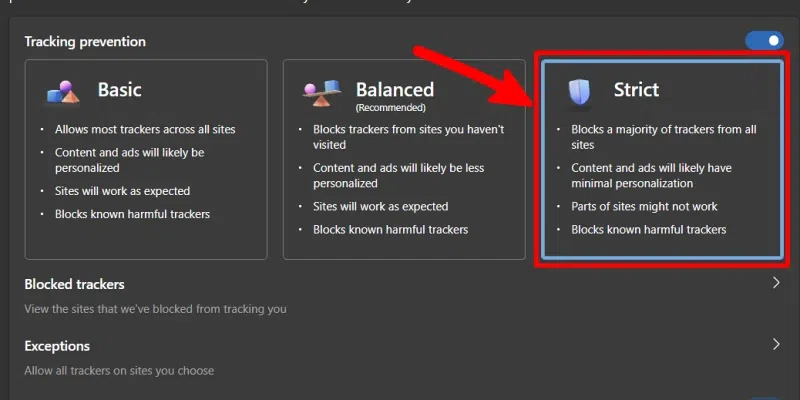This screenshot has width=800, height=400.
Task: Open the Blocked trackers section heading
Action: pos(74,285)
